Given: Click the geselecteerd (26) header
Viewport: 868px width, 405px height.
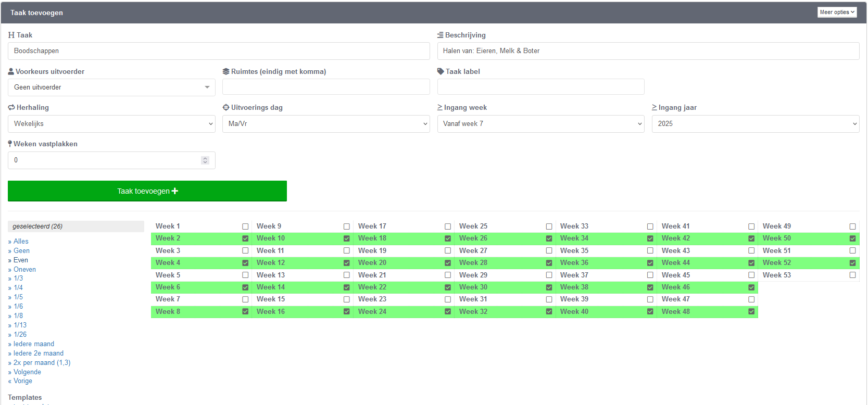Looking at the screenshot, I should 76,226.
